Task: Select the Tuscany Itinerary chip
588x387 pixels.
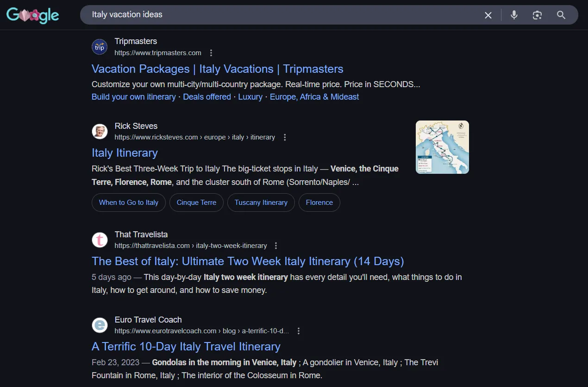Action: pos(261,203)
